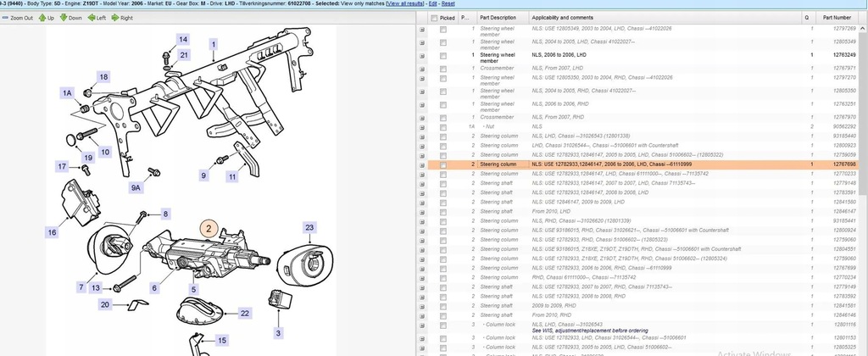This screenshot has width=868, height=356.
Task: Select callout 8 bolt label
Action: [165, 214]
